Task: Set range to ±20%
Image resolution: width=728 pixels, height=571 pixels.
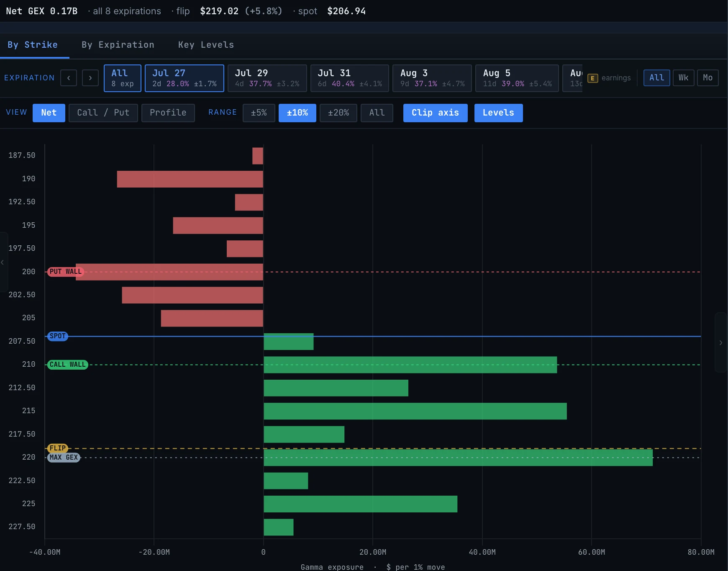Action: click(x=338, y=113)
